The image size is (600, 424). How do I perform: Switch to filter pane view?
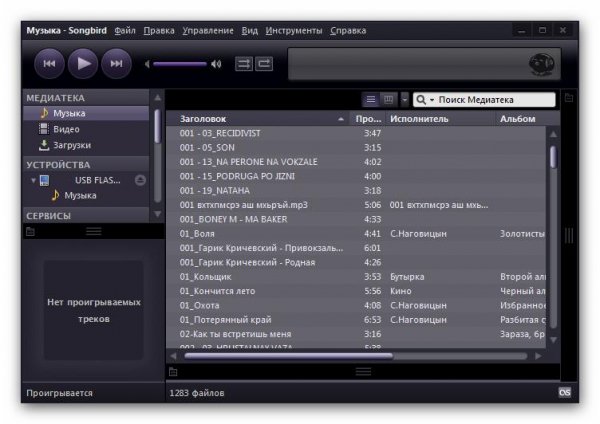[388, 100]
